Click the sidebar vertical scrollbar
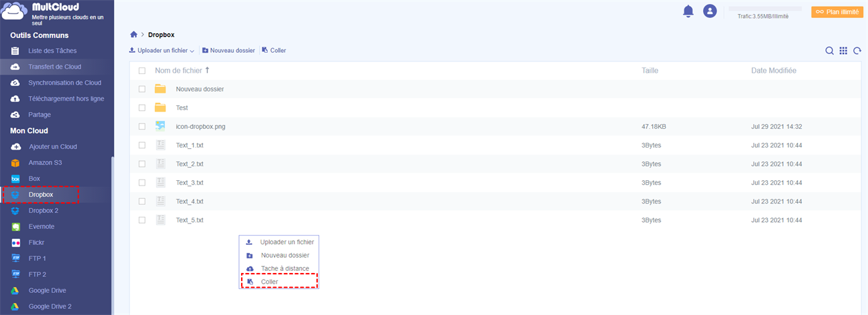This screenshot has height=315, width=868. pyautogui.click(x=112, y=234)
